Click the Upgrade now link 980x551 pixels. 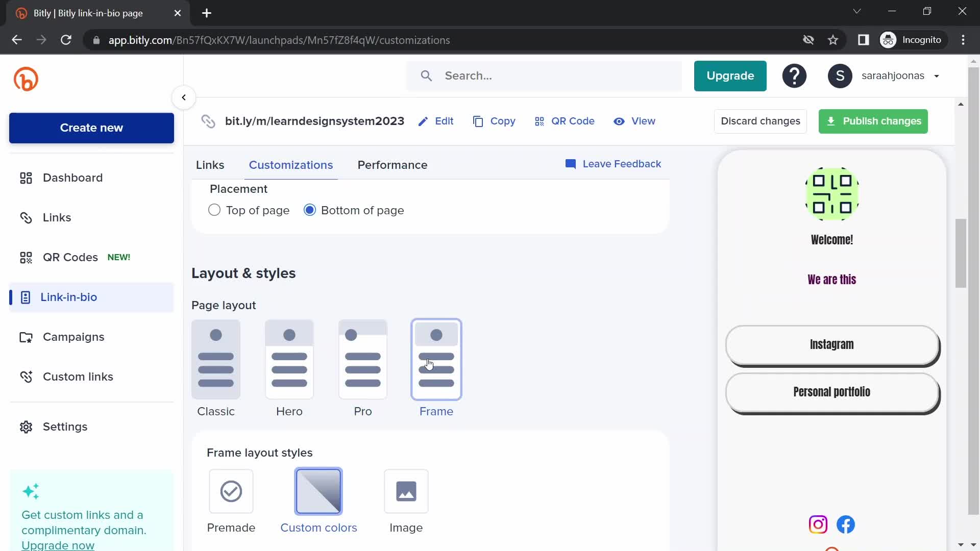pyautogui.click(x=58, y=545)
